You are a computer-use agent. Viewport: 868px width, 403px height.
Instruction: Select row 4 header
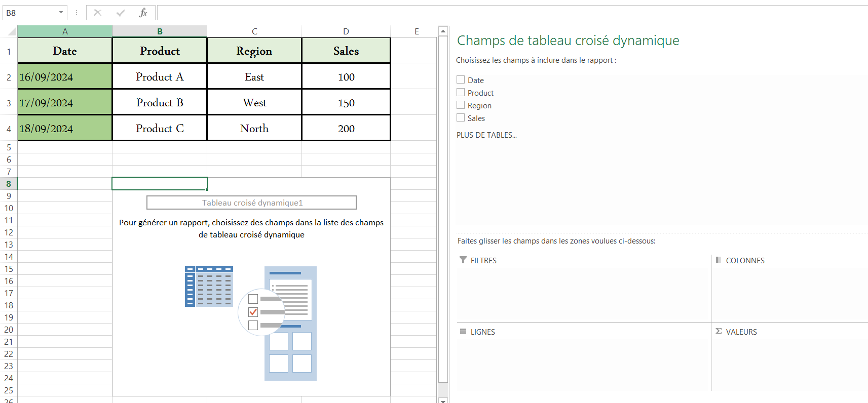click(9, 129)
